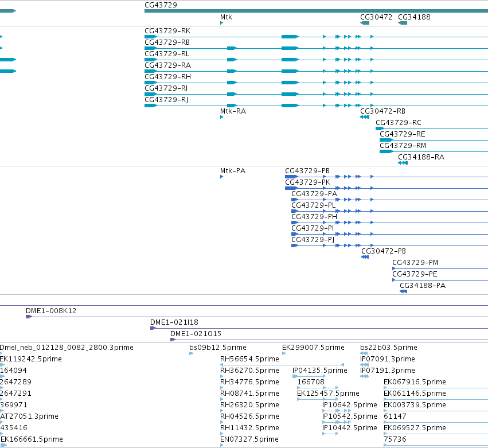
Task: Open the CG34188-RA transcript label
Action: coord(421,157)
